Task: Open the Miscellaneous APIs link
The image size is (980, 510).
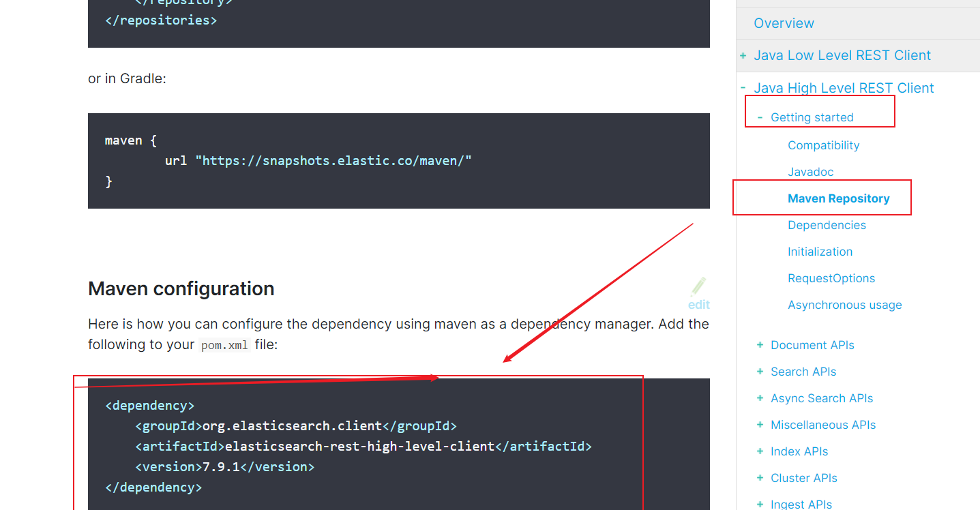Action: click(x=823, y=425)
